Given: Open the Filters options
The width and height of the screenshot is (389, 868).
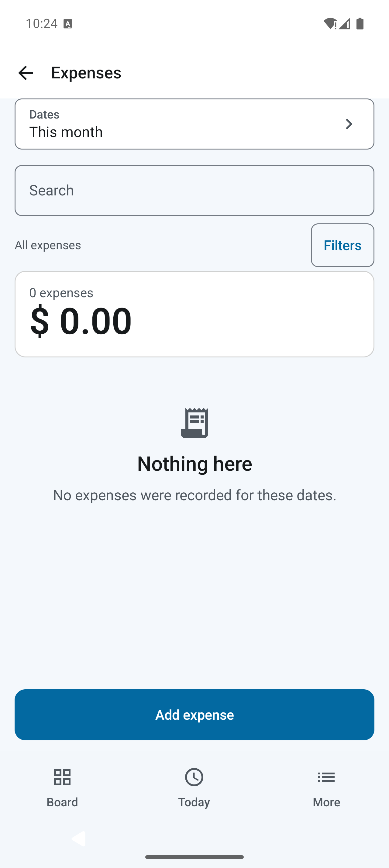Looking at the screenshot, I should (343, 245).
